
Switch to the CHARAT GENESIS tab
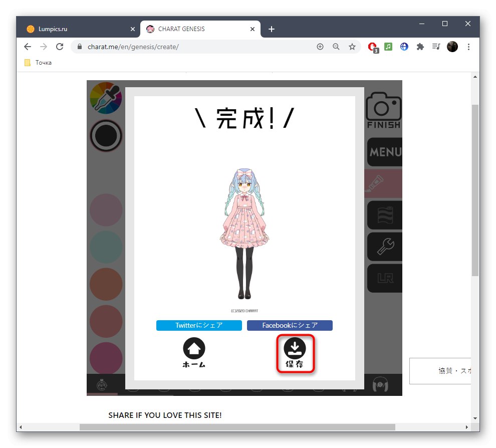200,29
